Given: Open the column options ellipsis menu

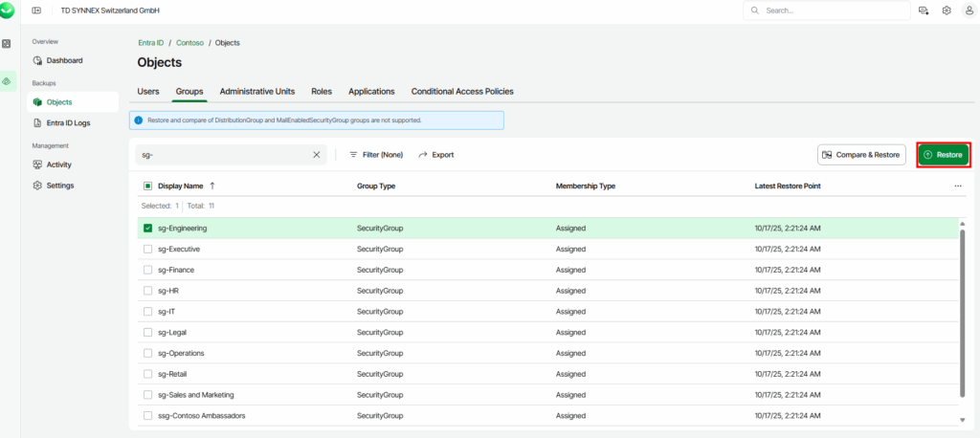Looking at the screenshot, I should (x=957, y=186).
